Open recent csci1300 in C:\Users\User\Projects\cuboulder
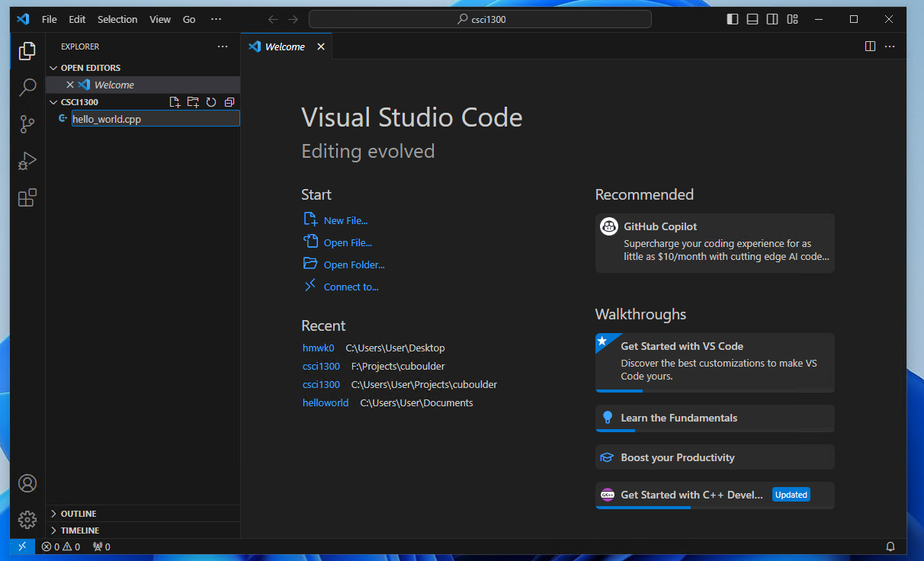The height and width of the screenshot is (561, 924). pyautogui.click(x=321, y=384)
